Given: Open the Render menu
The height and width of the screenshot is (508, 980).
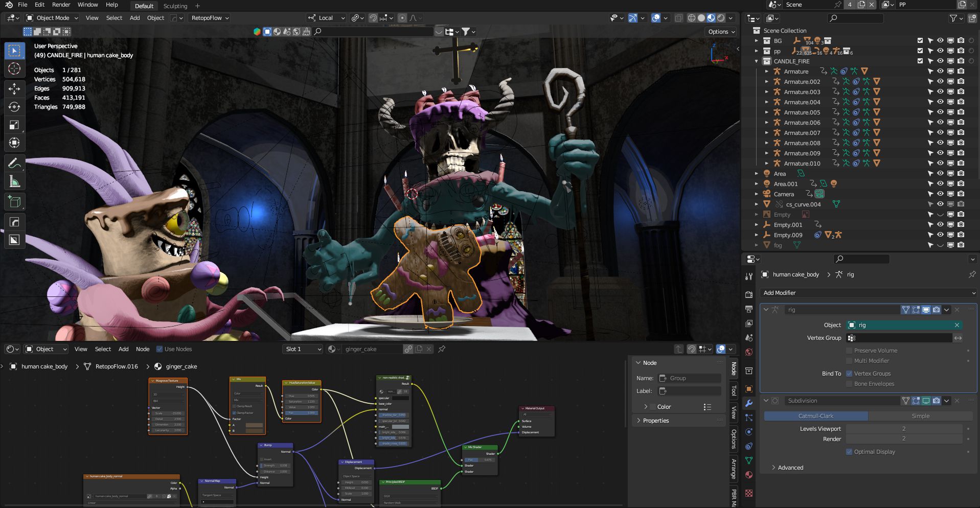Looking at the screenshot, I should coord(61,5).
